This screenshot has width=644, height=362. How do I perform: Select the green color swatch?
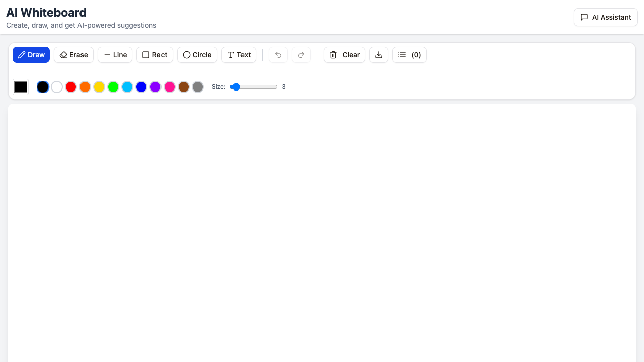(x=113, y=87)
